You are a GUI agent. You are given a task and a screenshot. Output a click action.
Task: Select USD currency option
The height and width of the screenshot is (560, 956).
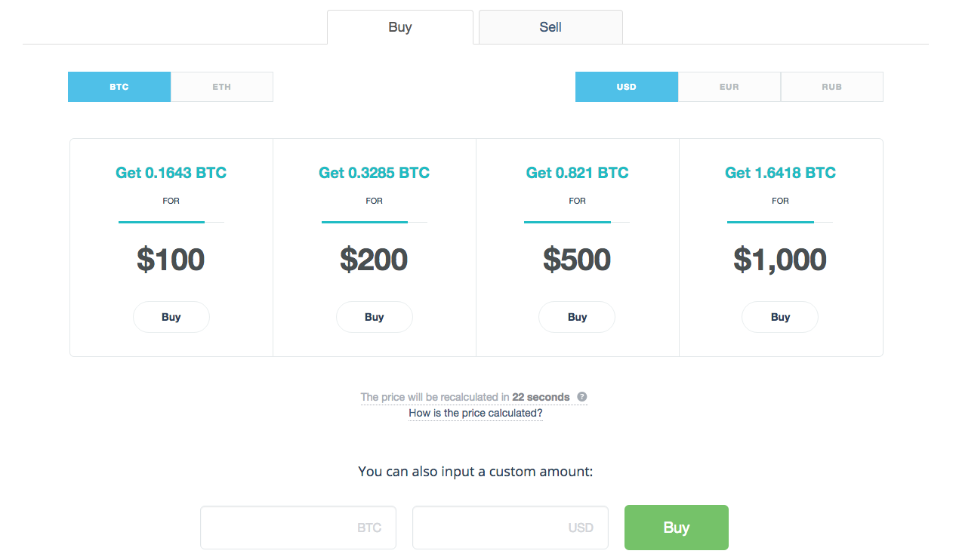[626, 87]
